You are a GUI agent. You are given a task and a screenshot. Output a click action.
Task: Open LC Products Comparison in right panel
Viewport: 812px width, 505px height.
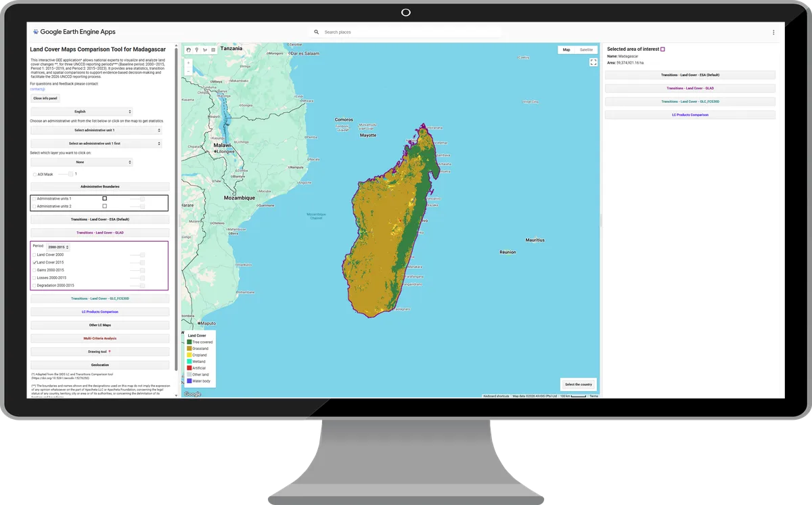pos(690,115)
